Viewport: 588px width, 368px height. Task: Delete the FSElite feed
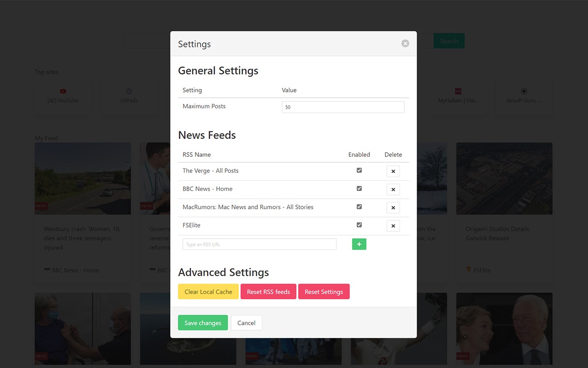tap(393, 226)
